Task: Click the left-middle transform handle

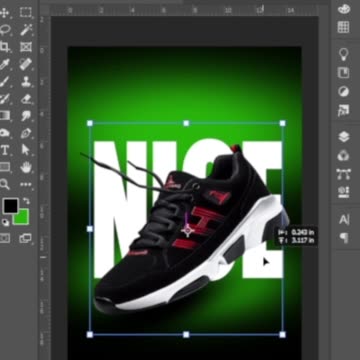Action: [90, 229]
